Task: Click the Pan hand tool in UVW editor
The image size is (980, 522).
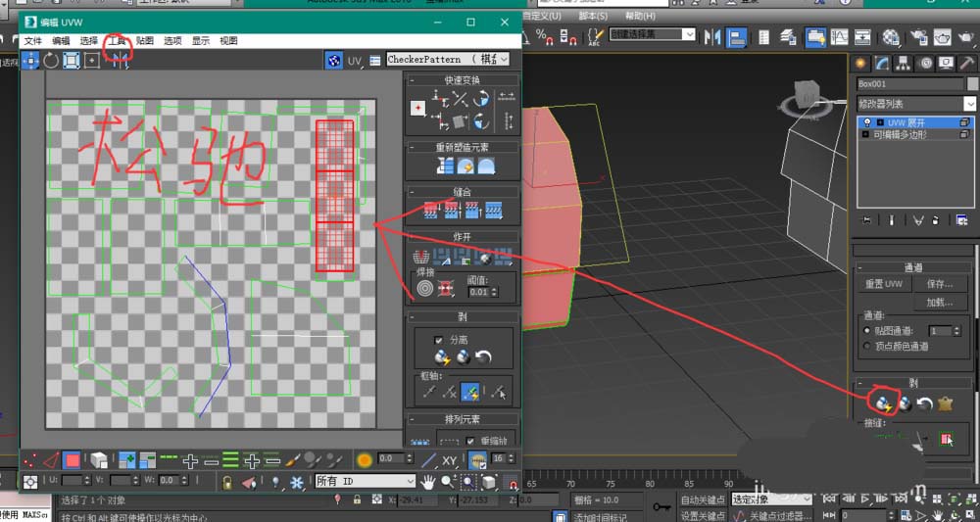Action: click(x=428, y=482)
